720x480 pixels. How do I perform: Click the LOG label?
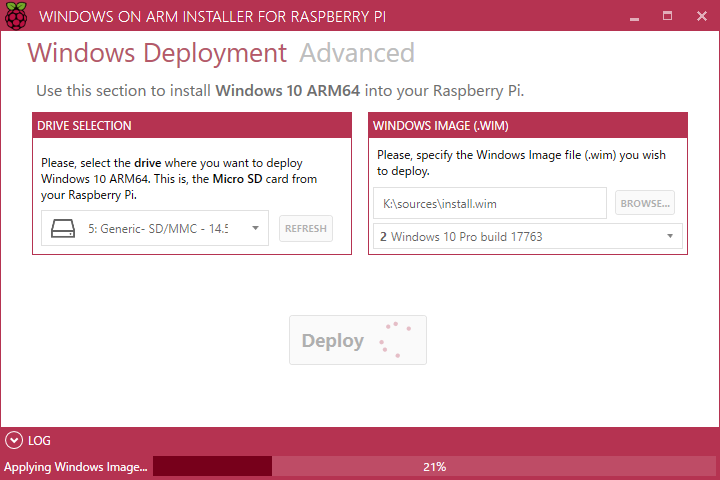pyautogui.click(x=39, y=440)
